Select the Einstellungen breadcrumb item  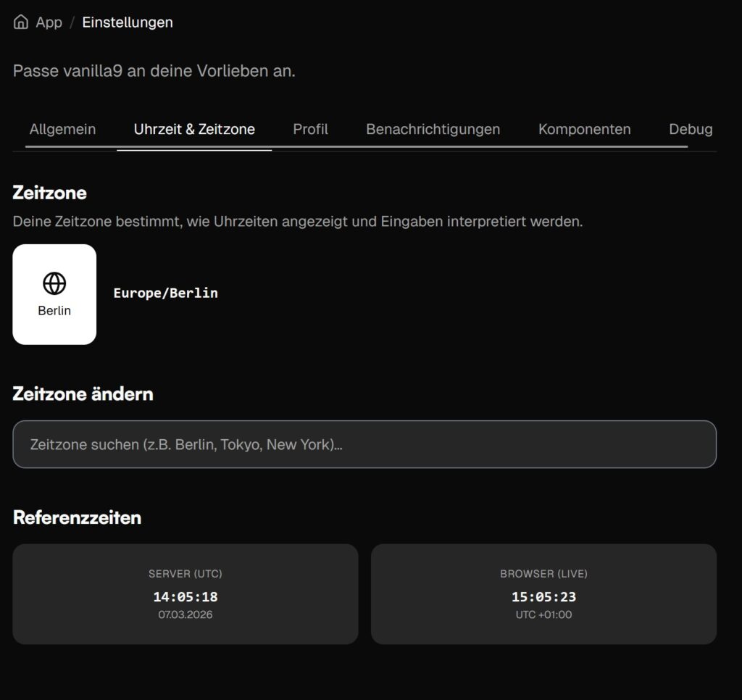128,22
